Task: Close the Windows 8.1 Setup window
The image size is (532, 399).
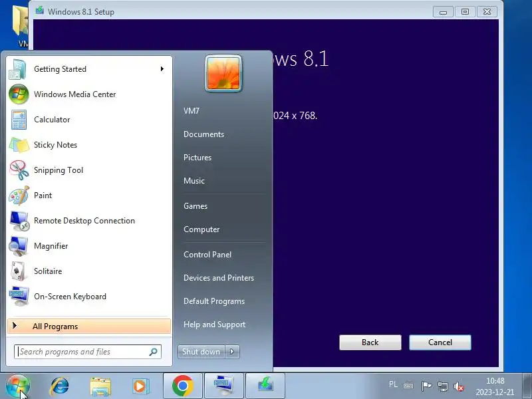Action: pos(487,12)
